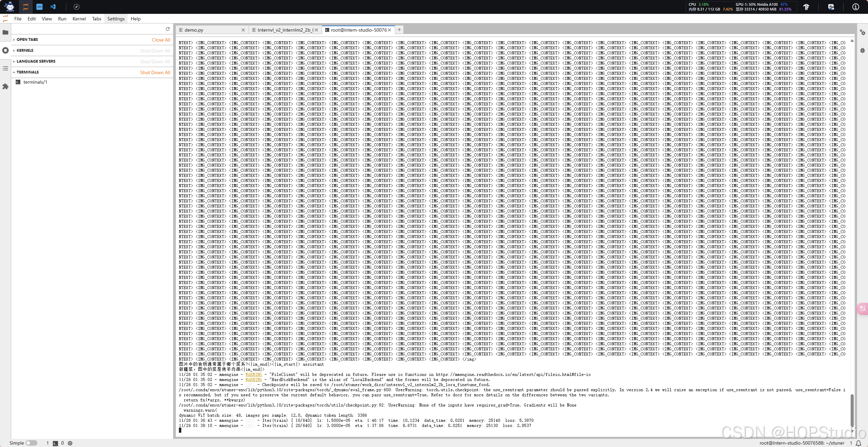Select the terminals/1 entry

(35, 82)
